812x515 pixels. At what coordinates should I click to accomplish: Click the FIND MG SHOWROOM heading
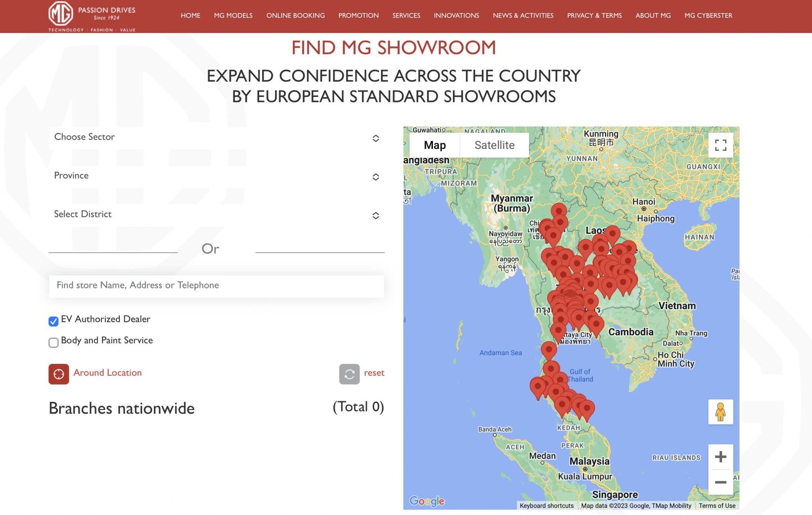394,48
